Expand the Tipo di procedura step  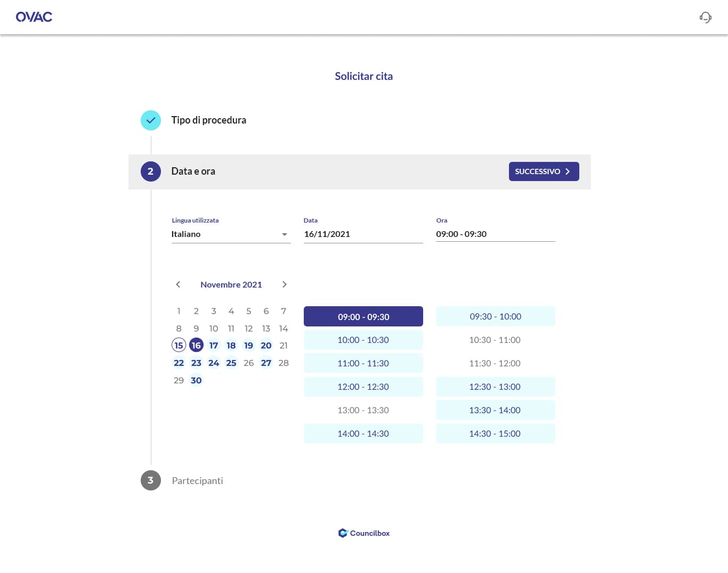(208, 120)
